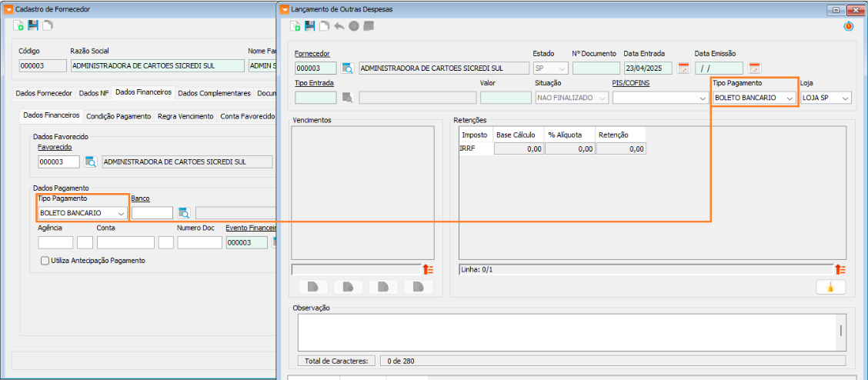Open the Regra Vencimento sub-tab
Image resolution: width=868 pixels, height=380 pixels.
click(185, 115)
